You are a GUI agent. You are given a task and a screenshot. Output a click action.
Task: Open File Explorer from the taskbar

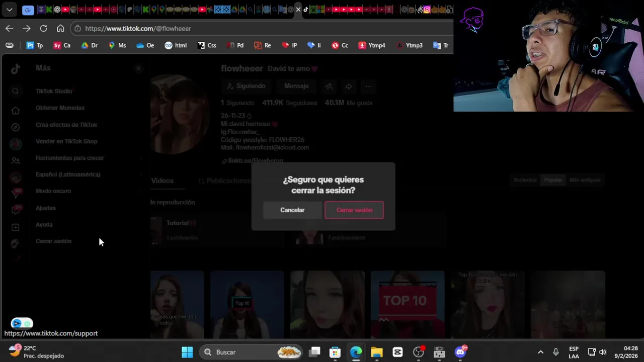click(x=377, y=352)
